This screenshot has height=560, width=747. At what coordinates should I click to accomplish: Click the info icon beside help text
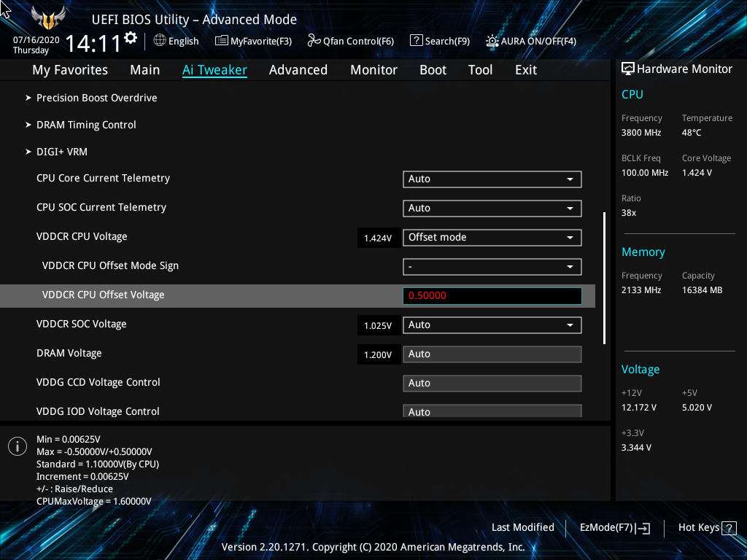[x=18, y=446]
